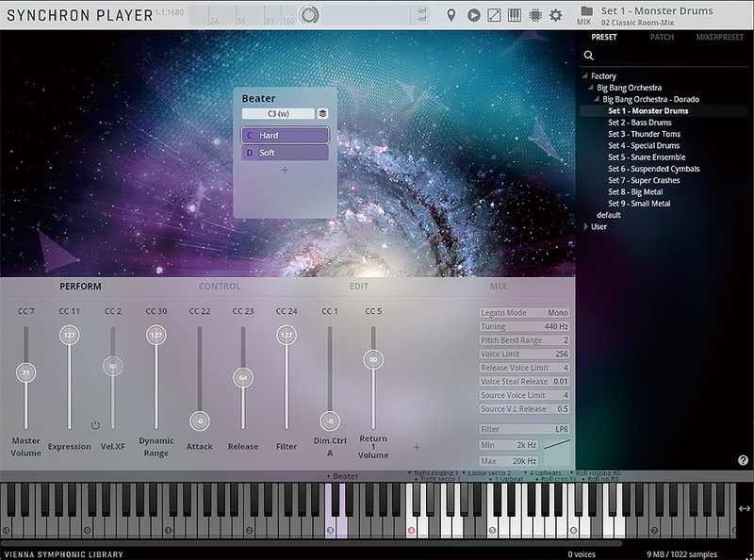Click the Tight ringing 1 keyboard label
754x560 pixels.
click(435, 473)
